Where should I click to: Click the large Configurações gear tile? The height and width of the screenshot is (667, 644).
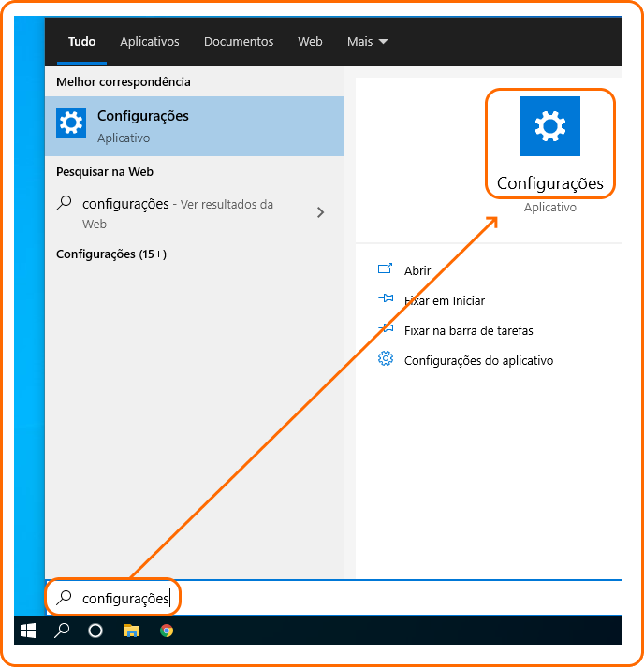550,126
